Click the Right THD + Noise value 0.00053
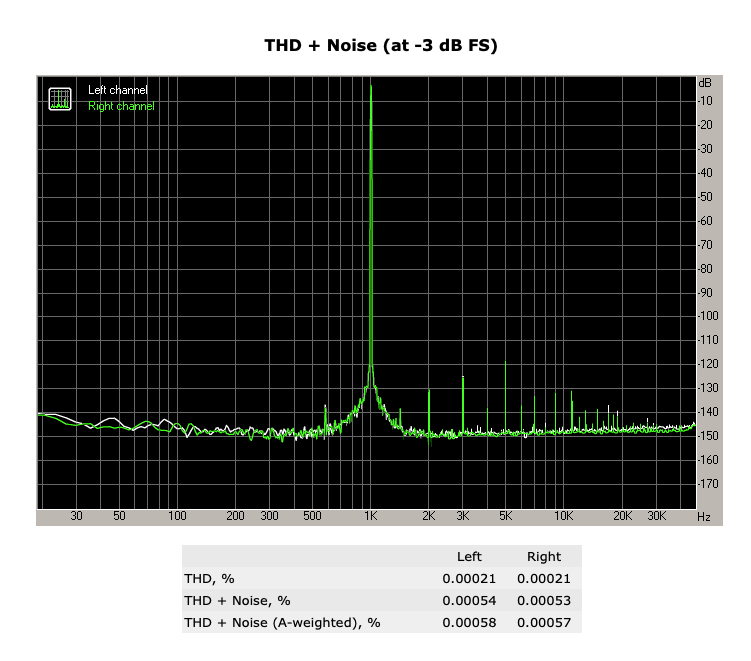Viewport: 751px width, 661px height. point(544,601)
